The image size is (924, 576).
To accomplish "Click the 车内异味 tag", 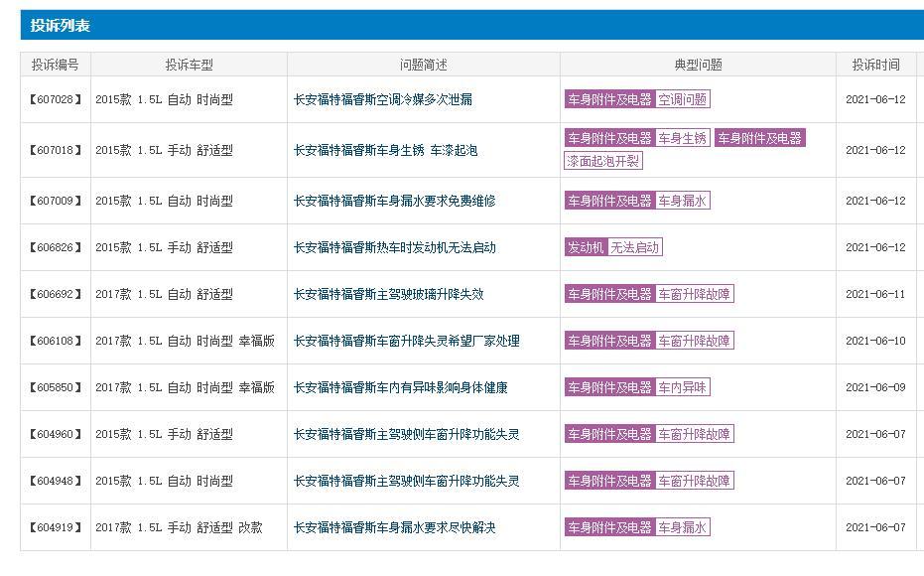I will click(x=683, y=387).
